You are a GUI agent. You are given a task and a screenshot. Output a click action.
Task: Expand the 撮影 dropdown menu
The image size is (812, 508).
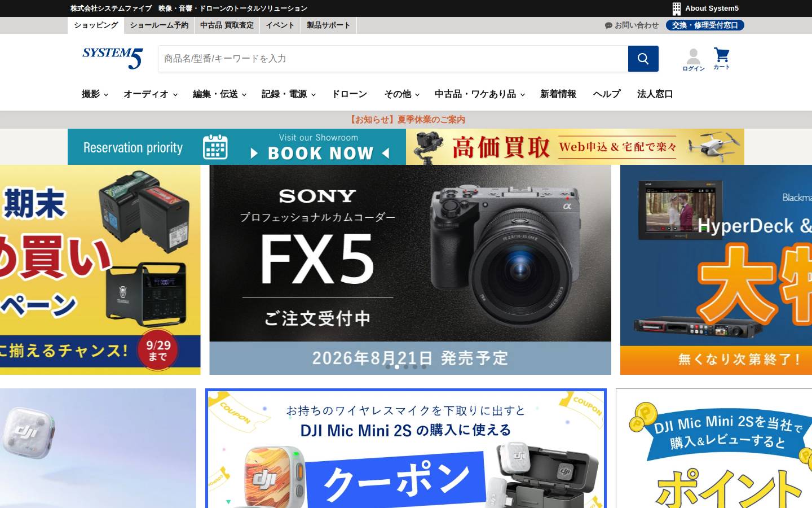95,94
